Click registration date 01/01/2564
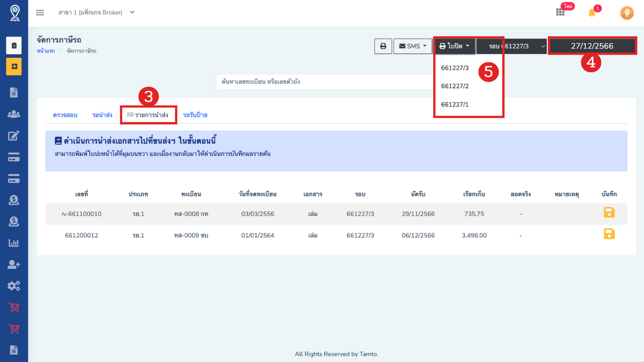This screenshot has width=644, height=362. point(257,235)
